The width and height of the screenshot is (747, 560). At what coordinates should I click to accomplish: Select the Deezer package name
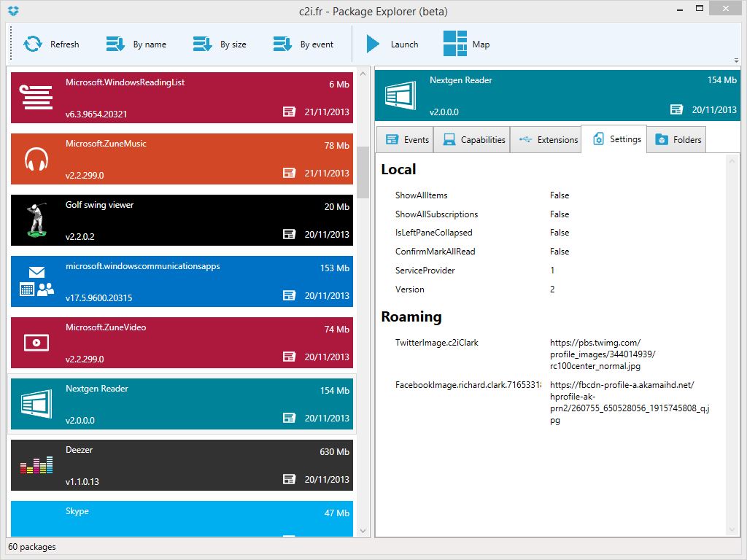pyautogui.click(x=79, y=449)
